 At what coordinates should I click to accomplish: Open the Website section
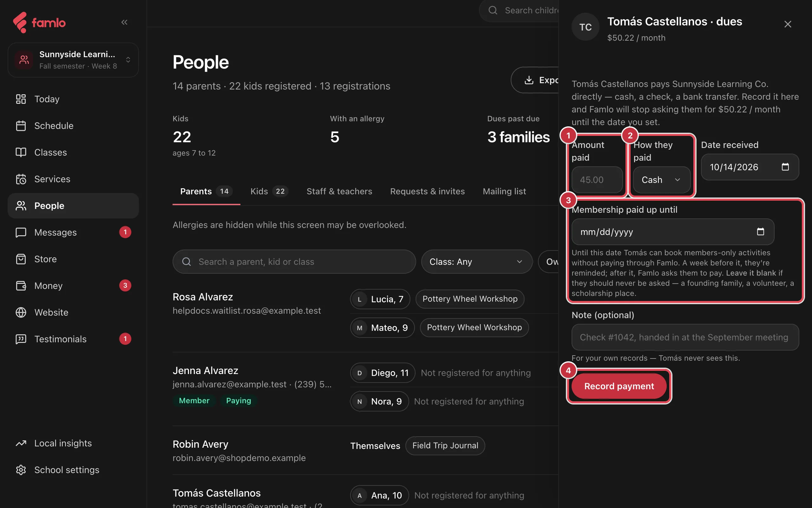tap(73, 312)
